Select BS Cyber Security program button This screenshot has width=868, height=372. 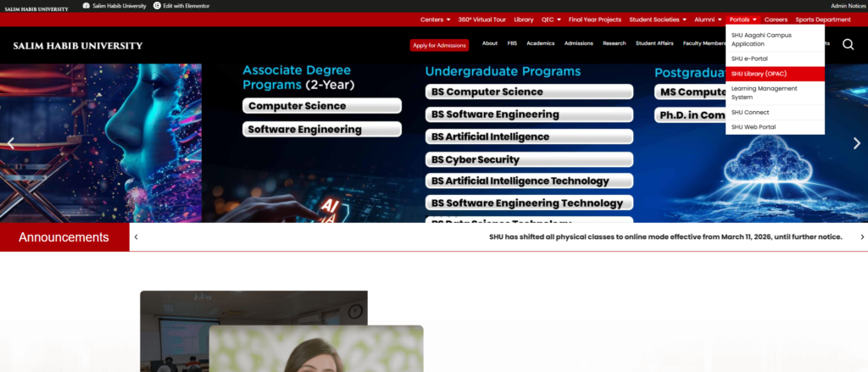click(x=529, y=159)
